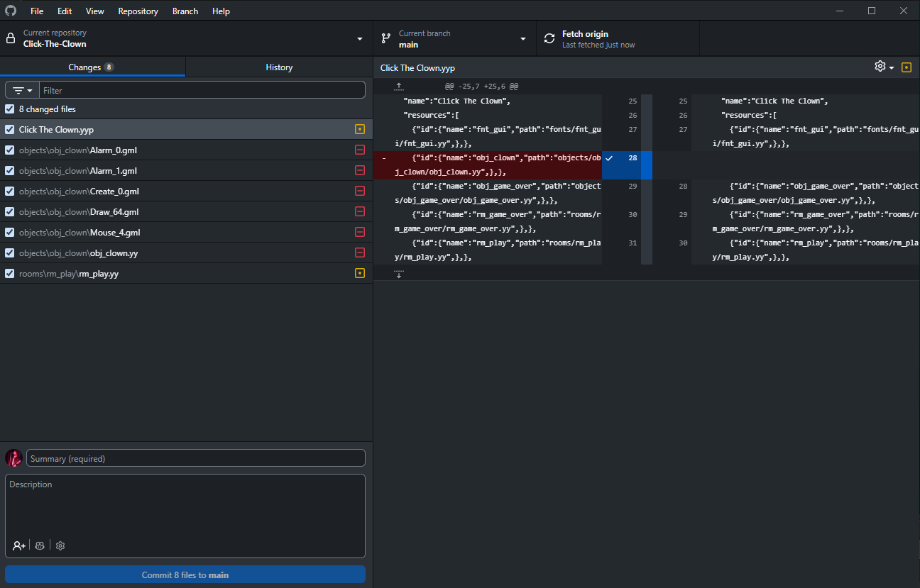
Task: Select the Changes tab
Action: click(x=92, y=67)
